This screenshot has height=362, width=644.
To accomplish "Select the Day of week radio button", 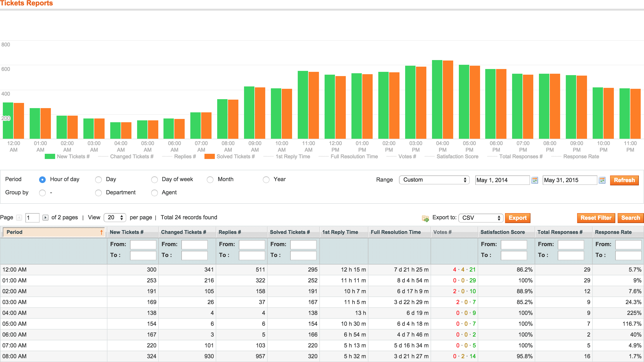I will (x=155, y=180).
